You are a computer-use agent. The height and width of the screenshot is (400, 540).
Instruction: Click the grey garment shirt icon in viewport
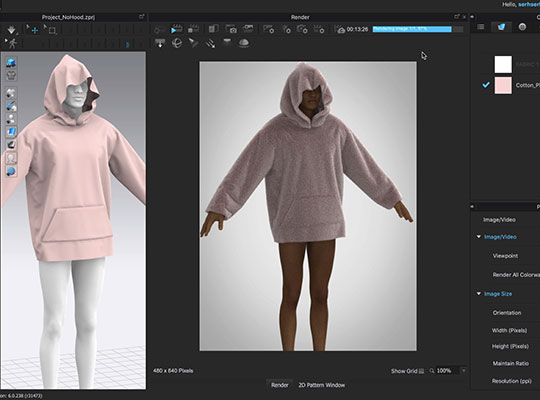[x=11, y=75]
